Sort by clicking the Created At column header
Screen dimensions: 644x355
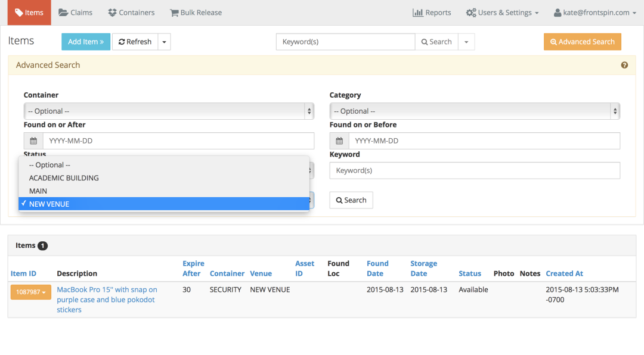tap(564, 273)
